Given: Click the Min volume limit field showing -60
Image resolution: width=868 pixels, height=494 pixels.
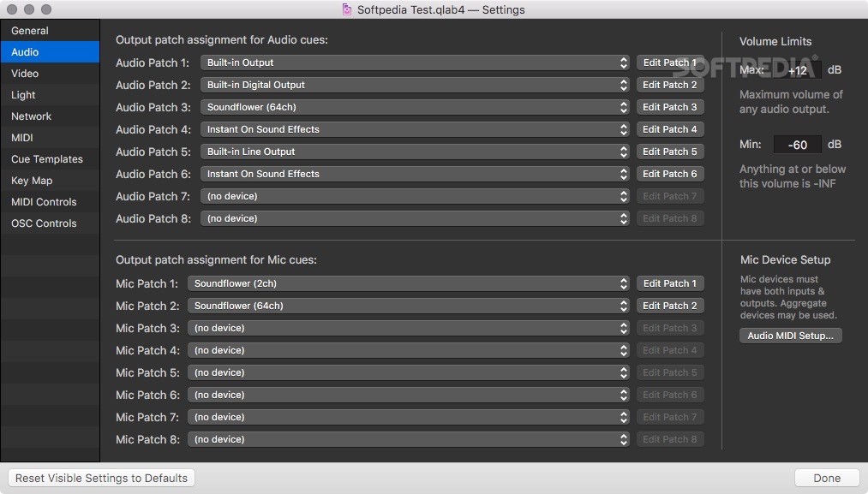Looking at the screenshot, I should [x=797, y=145].
